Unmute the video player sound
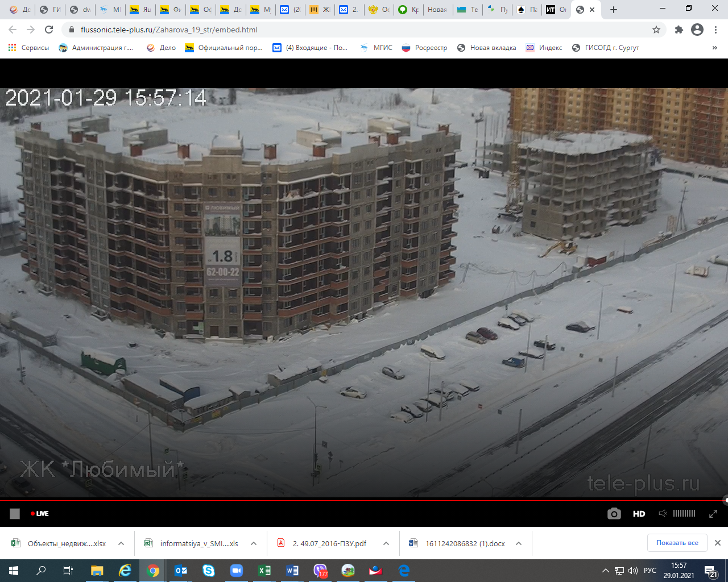This screenshot has width=728, height=582. 663,514
